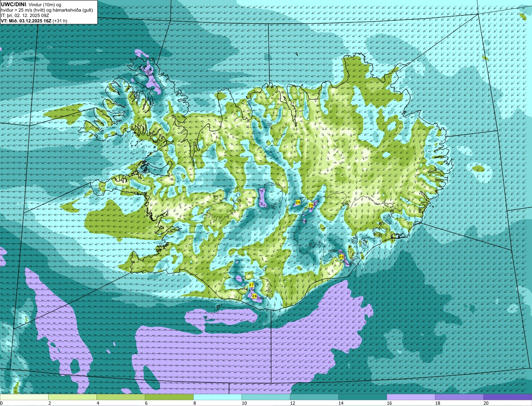This screenshot has width=532, height=406.
Task: Click the scale value '10' on the colorbar
Action: click(244, 403)
